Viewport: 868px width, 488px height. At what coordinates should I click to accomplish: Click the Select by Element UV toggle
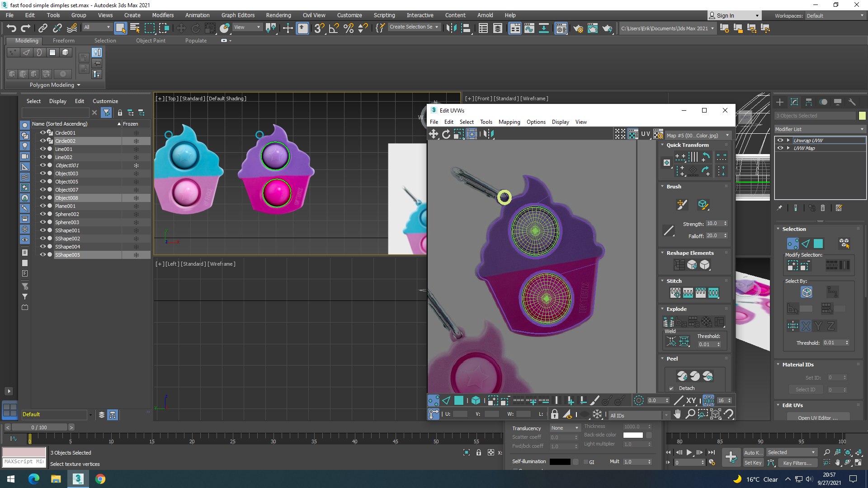[476, 400]
